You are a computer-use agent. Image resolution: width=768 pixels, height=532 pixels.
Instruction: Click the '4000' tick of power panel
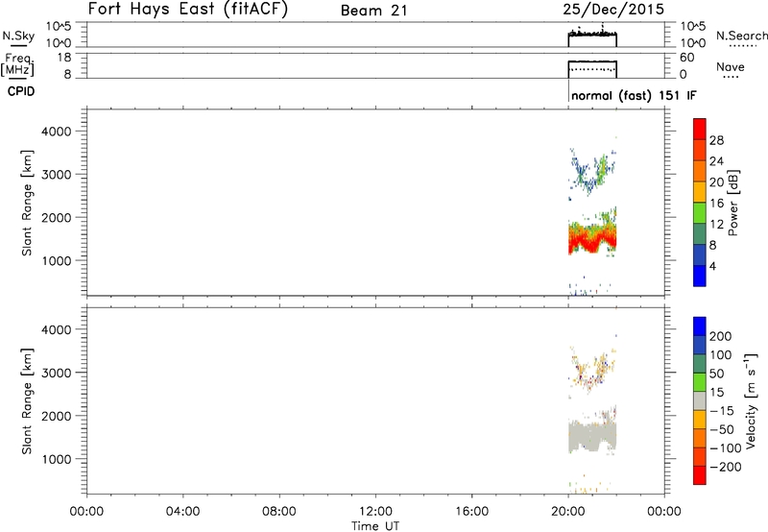(x=57, y=132)
